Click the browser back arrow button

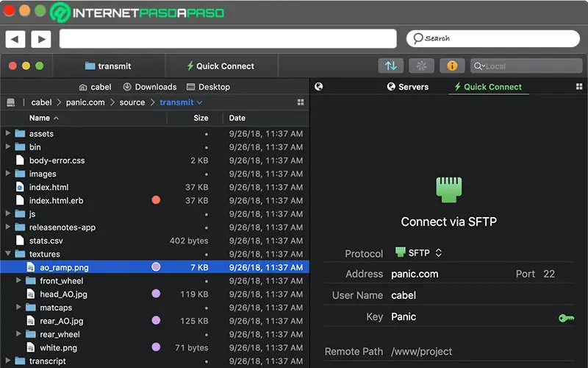tap(15, 39)
